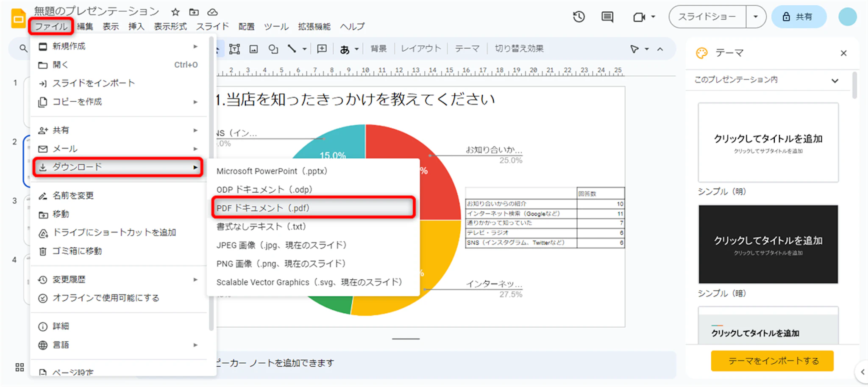Click the add comment toolbar icon
Screen dimensions: 868x387
pyautogui.click(x=322, y=49)
